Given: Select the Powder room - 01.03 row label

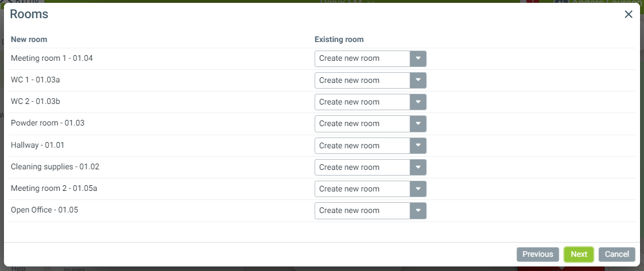Looking at the screenshot, I should [x=48, y=123].
